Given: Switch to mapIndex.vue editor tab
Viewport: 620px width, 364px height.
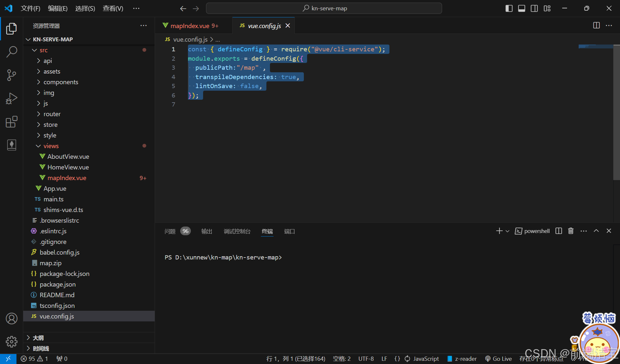Looking at the screenshot, I should click(191, 26).
